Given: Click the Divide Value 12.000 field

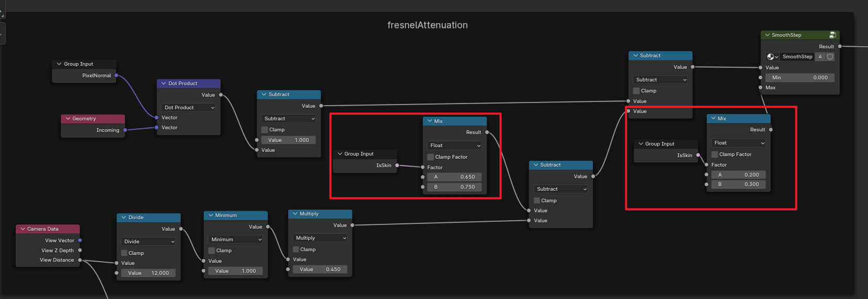Looking at the screenshot, I should (149, 273).
